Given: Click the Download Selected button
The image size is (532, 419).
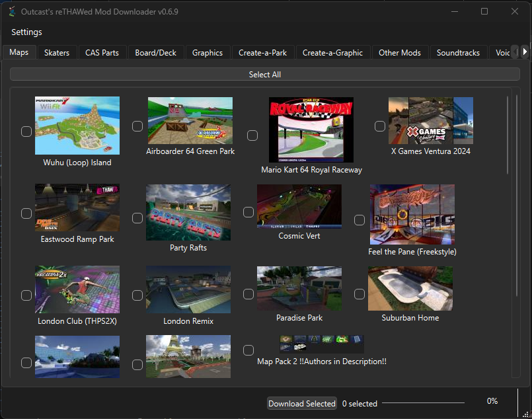Looking at the screenshot, I should [302, 403].
